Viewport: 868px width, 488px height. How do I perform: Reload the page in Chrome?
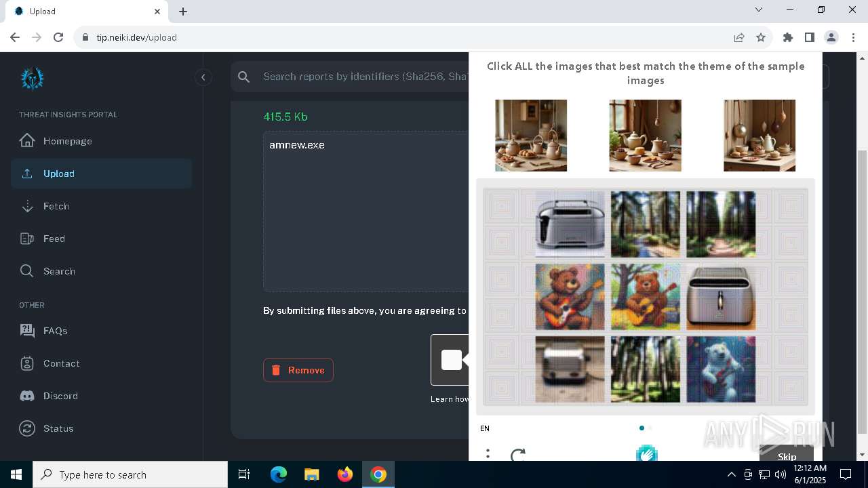click(58, 37)
